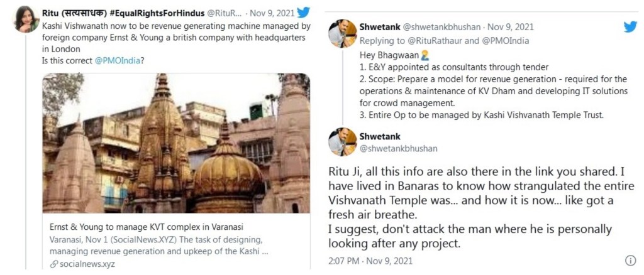Click the @shwetankbhushan handle in the reply header
The width and height of the screenshot is (644, 275).
click(x=441, y=27)
